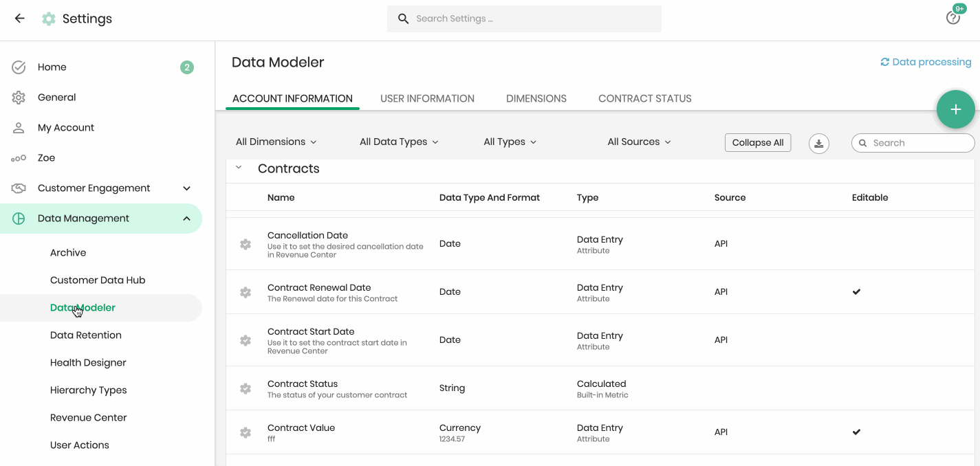Open the Contract Status tab
The width and height of the screenshot is (980, 466).
click(644, 98)
